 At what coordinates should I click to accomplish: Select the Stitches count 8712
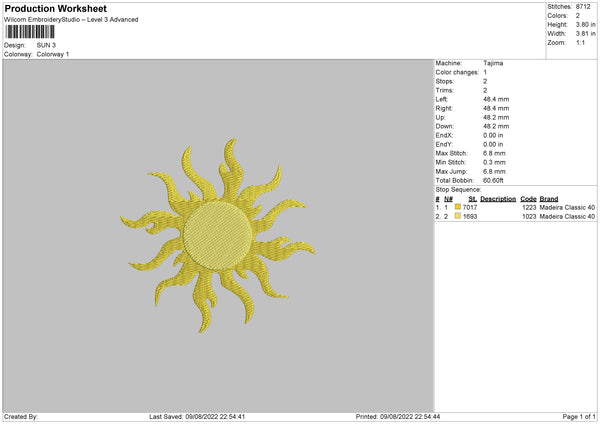coord(584,7)
